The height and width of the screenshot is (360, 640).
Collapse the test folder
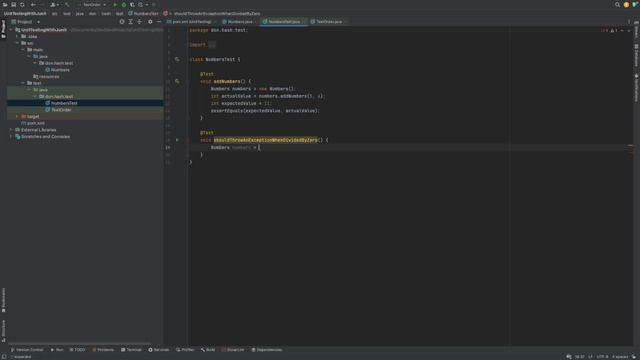click(23, 83)
